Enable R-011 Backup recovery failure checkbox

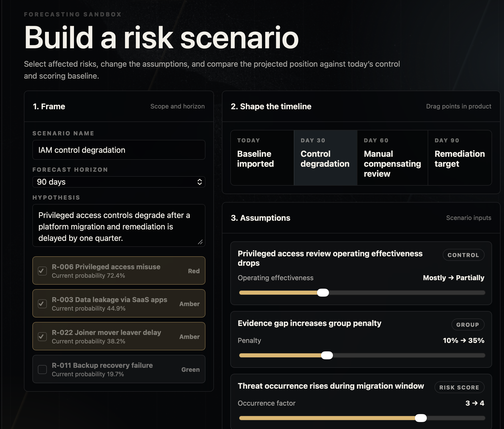(42, 369)
